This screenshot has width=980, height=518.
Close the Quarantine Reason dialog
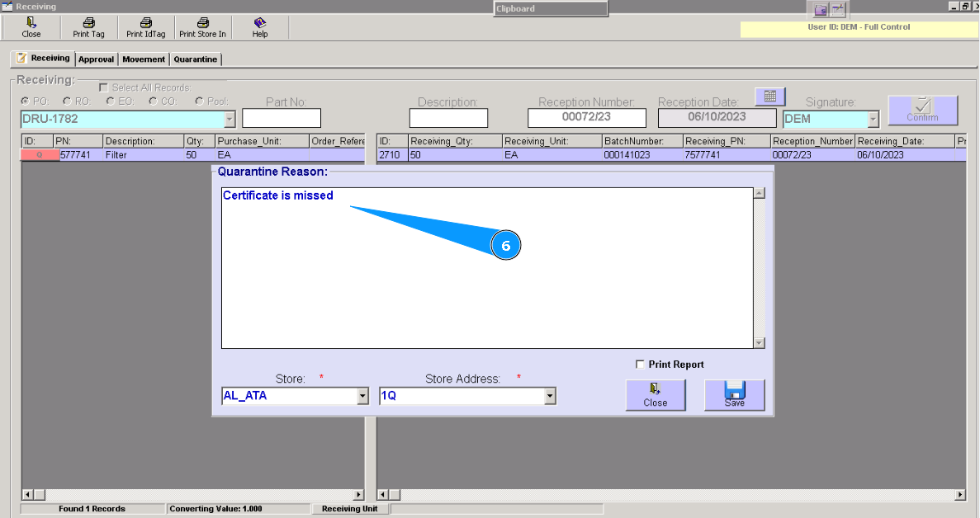tap(656, 394)
